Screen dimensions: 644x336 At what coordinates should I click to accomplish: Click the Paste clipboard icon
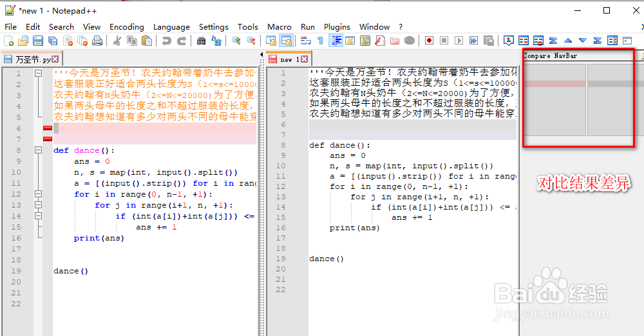pyautogui.click(x=147, y=40)
